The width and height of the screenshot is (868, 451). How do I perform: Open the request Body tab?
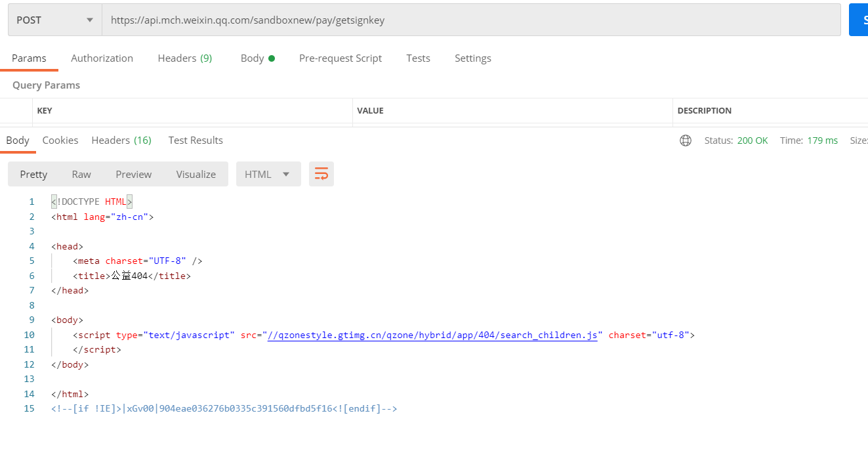257,58
